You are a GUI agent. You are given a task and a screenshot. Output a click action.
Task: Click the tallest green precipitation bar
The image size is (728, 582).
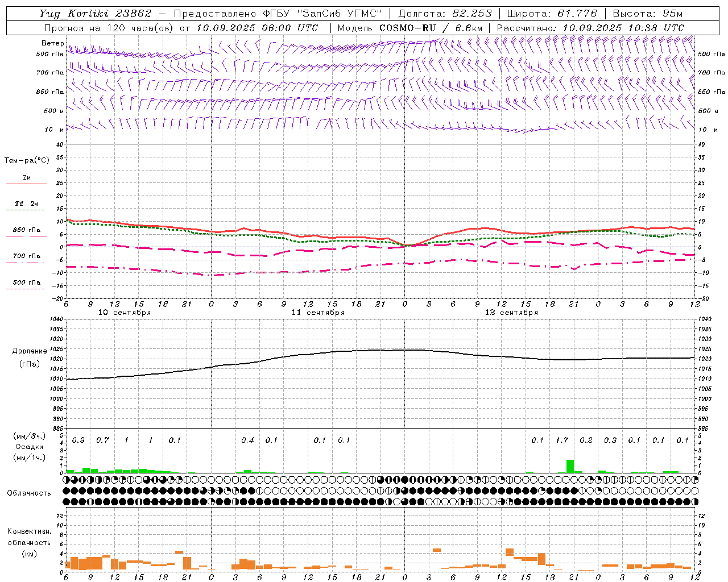point(570,466)
